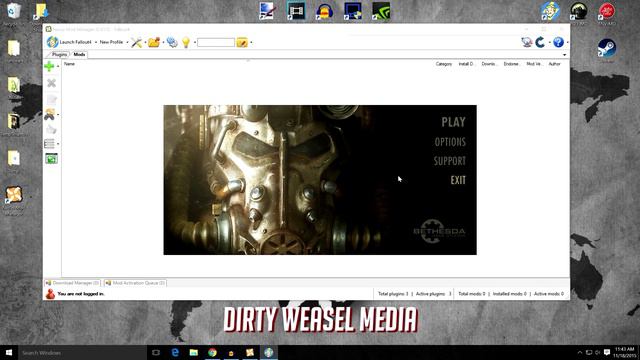
Task: Click the grey X delete mod icon
Action: 51,83
